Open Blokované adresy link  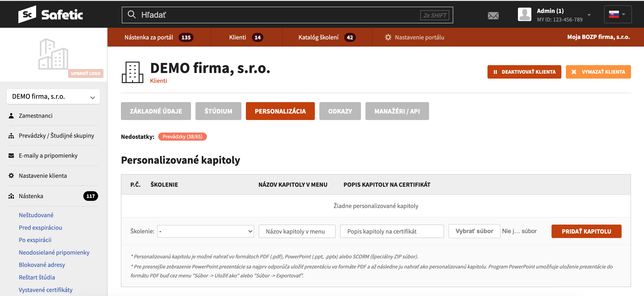tap(42, 265)
